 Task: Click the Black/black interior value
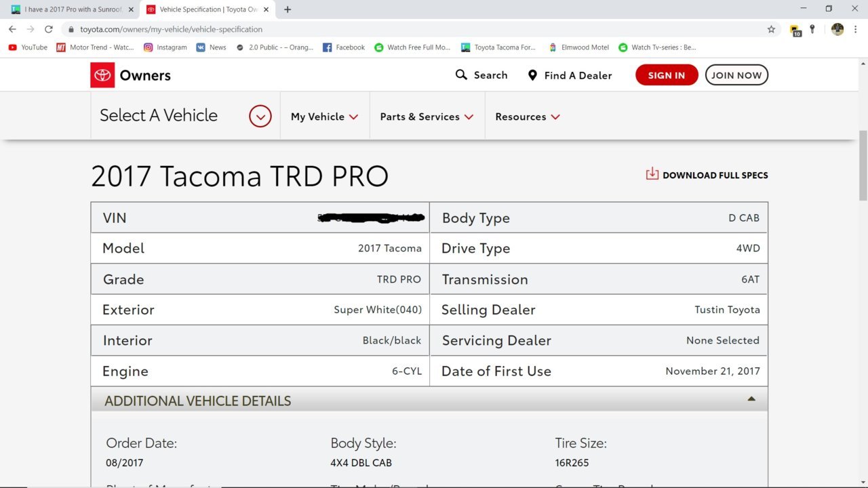[392, 340]
